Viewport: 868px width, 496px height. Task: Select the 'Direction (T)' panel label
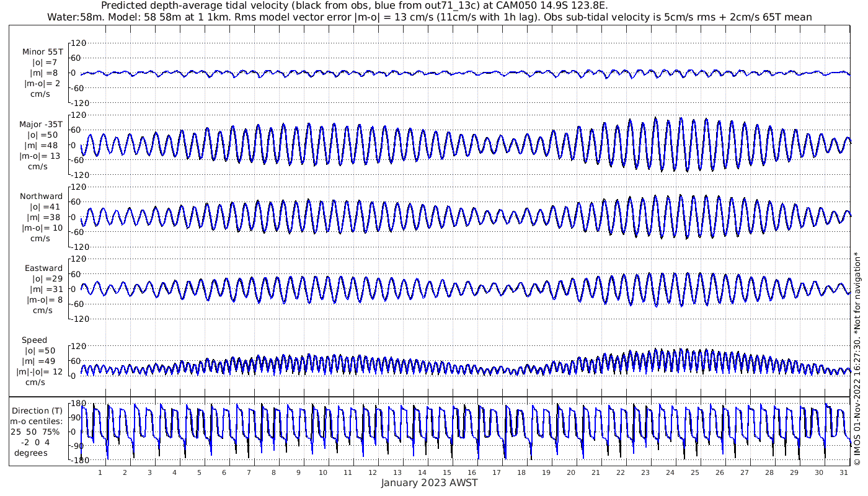(x=38, y=410)
